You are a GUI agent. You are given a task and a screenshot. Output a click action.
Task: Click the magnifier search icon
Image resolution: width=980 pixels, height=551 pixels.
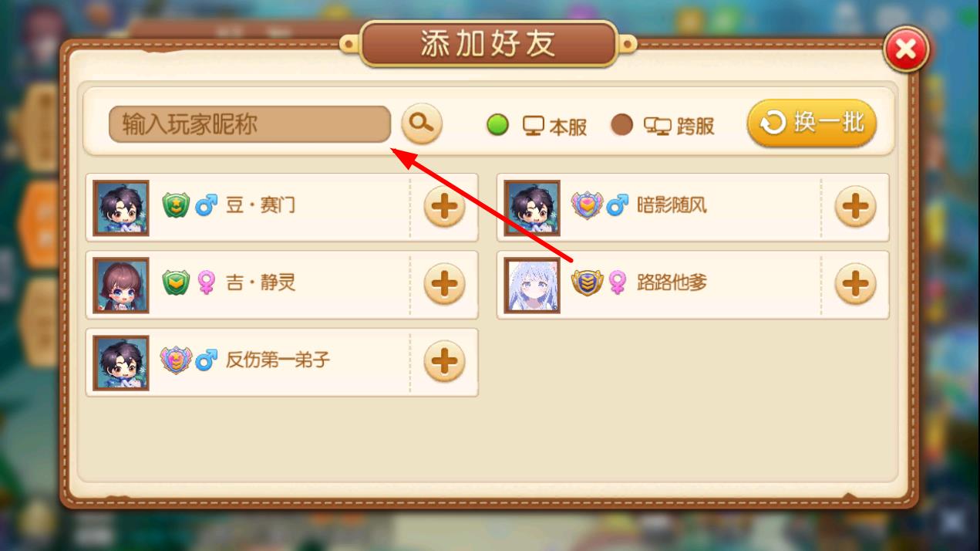[422, 123]
